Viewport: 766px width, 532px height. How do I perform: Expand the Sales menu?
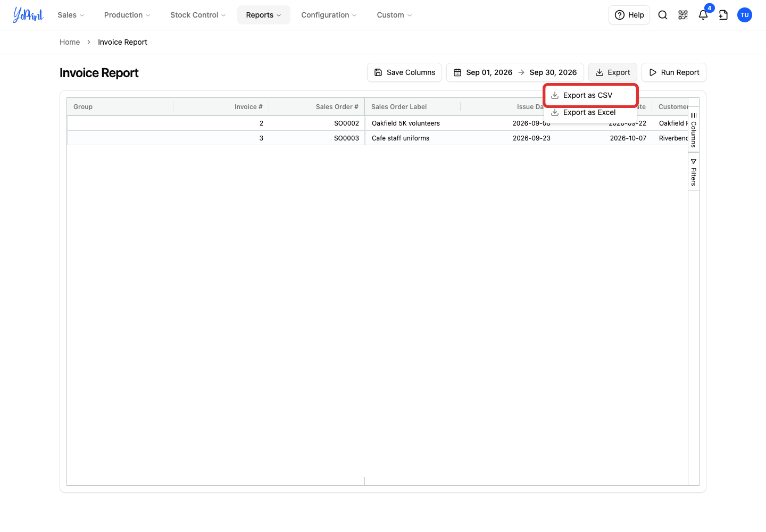(71, 15)
